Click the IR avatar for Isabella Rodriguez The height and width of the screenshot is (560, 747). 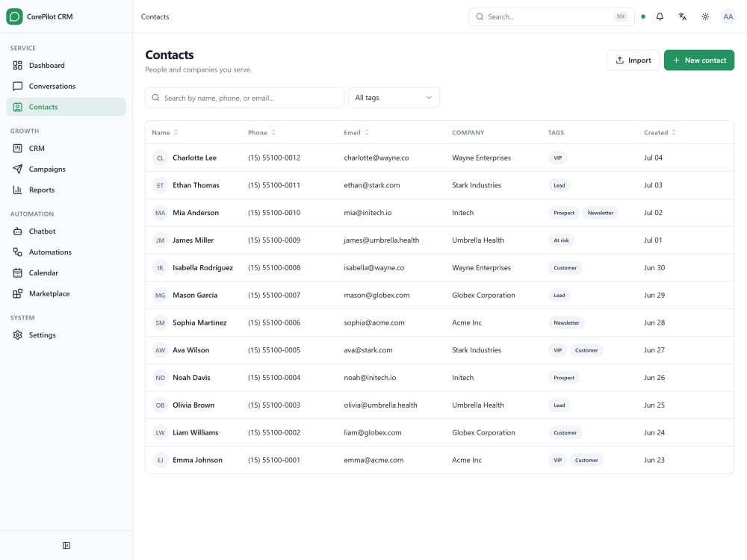tap(160, 268)
